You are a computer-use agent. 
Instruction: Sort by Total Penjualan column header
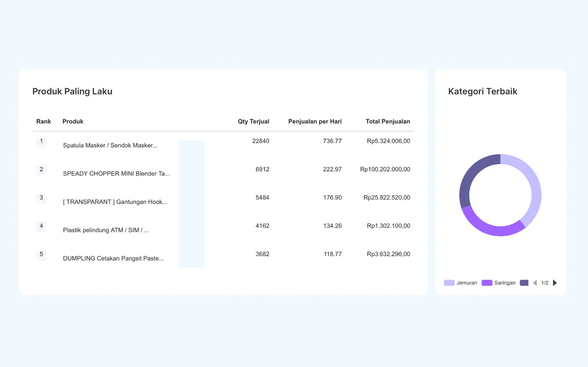[388, 121]
